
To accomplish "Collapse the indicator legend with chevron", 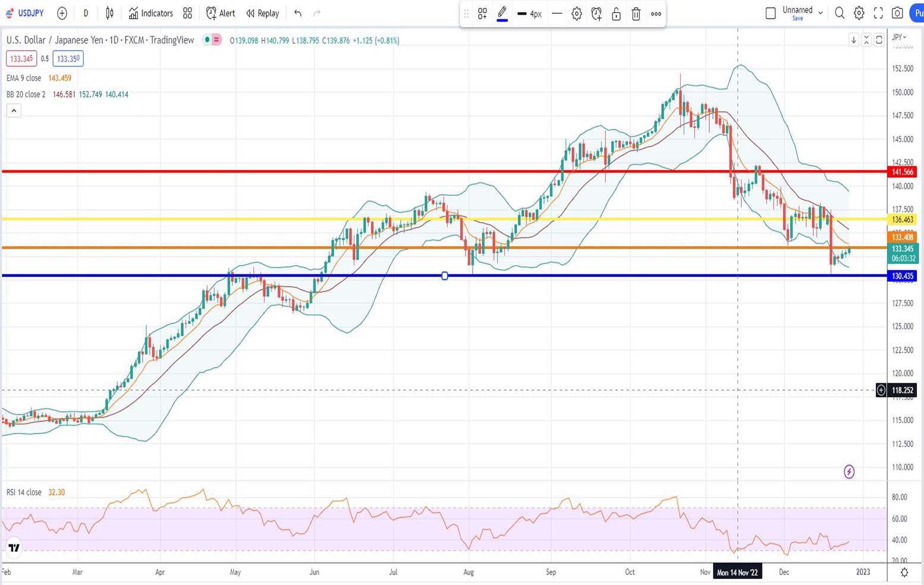I will click(x=14, y=111).
